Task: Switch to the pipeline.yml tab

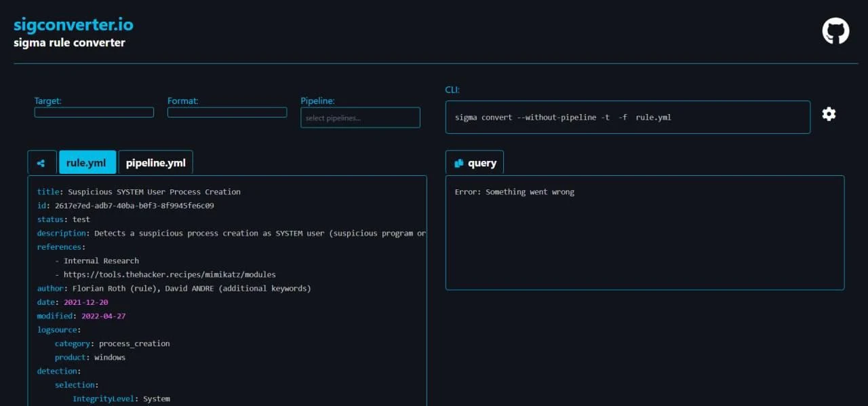Action: click(156, 163)
